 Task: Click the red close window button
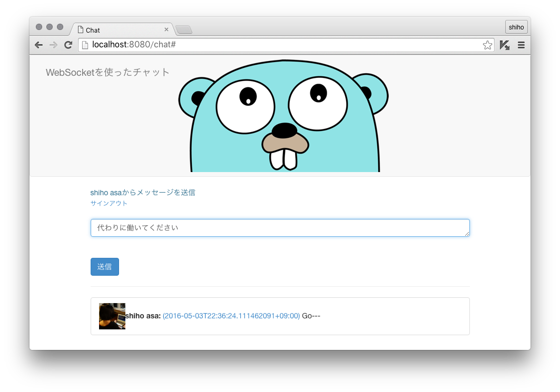tap(39, 27)
